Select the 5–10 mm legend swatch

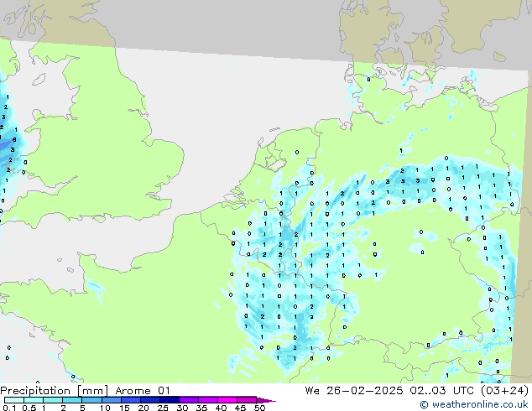coord(91,400)
